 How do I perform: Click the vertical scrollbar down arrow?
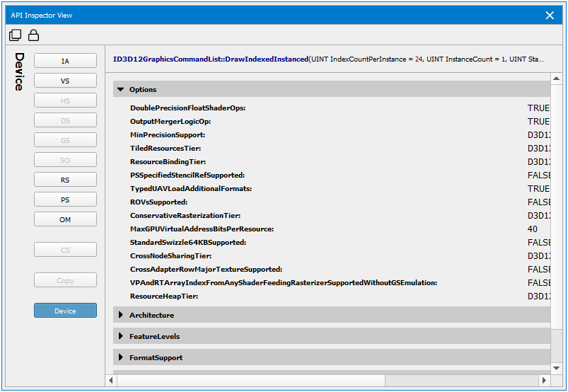coord(556,368)
